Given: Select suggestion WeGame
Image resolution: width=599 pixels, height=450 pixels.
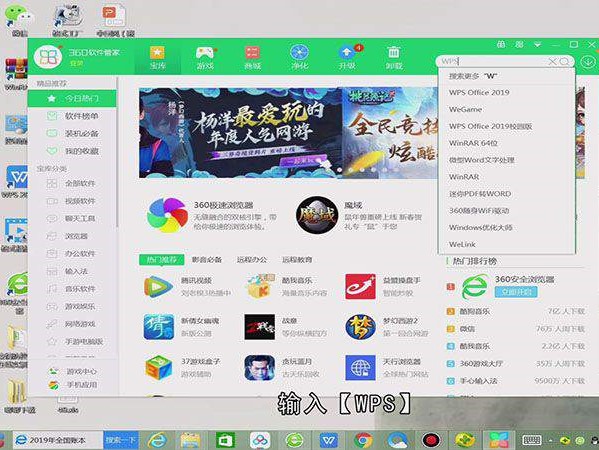Looking at the screenshot, I should [507, 109].
